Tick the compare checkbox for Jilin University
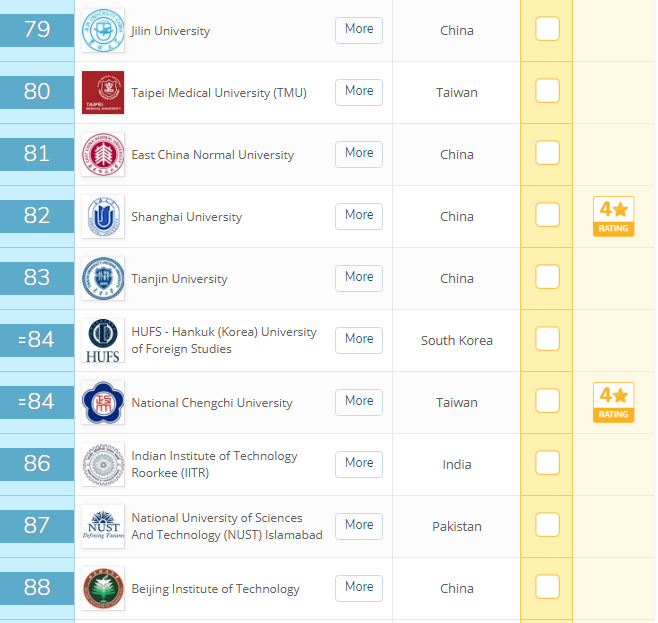The image size is (658, 623). tap(547, 30)
